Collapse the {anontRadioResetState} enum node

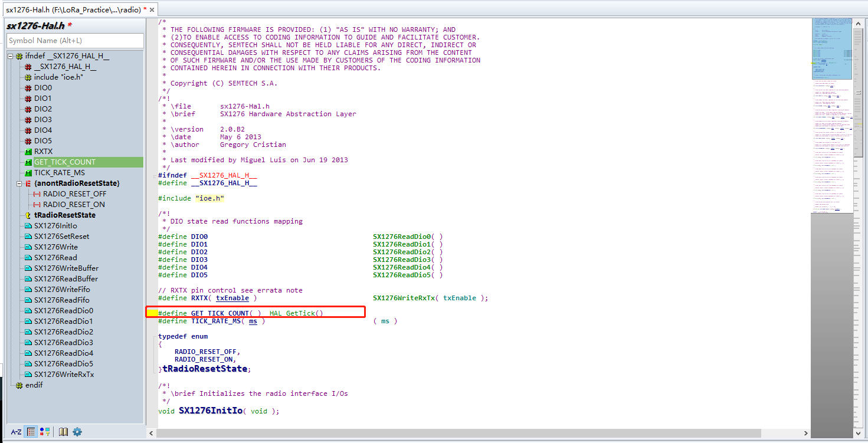(x=19, y=183)
